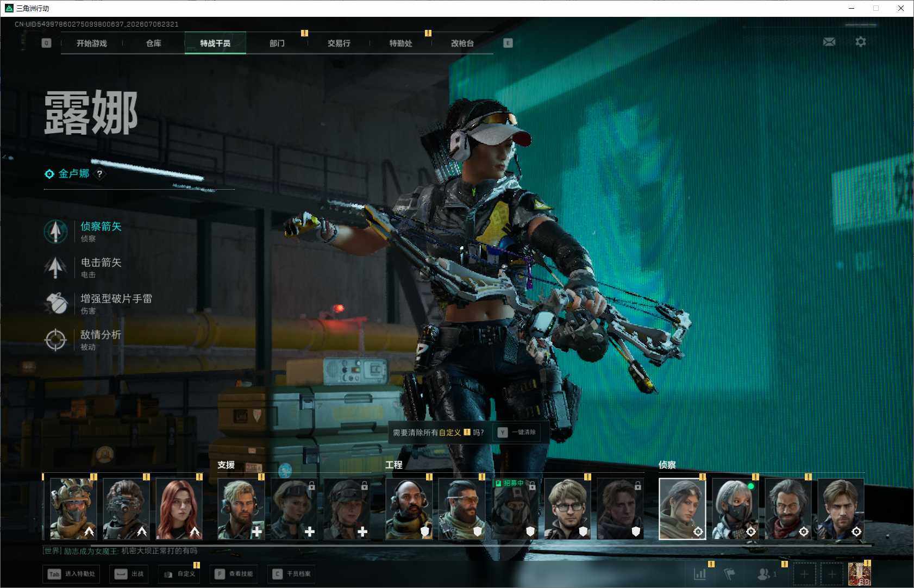
Task: Select the grey-bearded red-scarf recon operator
Action: (x=788, y=509)
